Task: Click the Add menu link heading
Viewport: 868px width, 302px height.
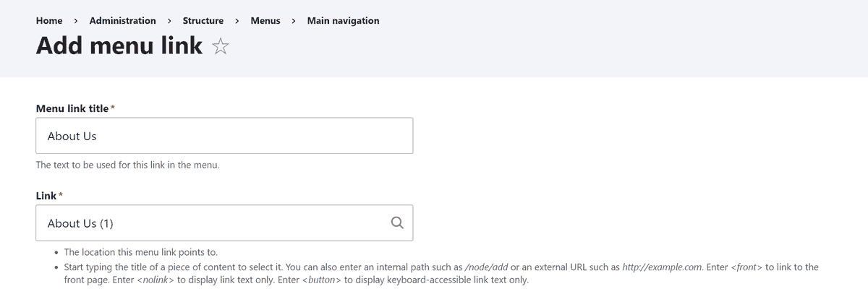Action: coord(119,46)
